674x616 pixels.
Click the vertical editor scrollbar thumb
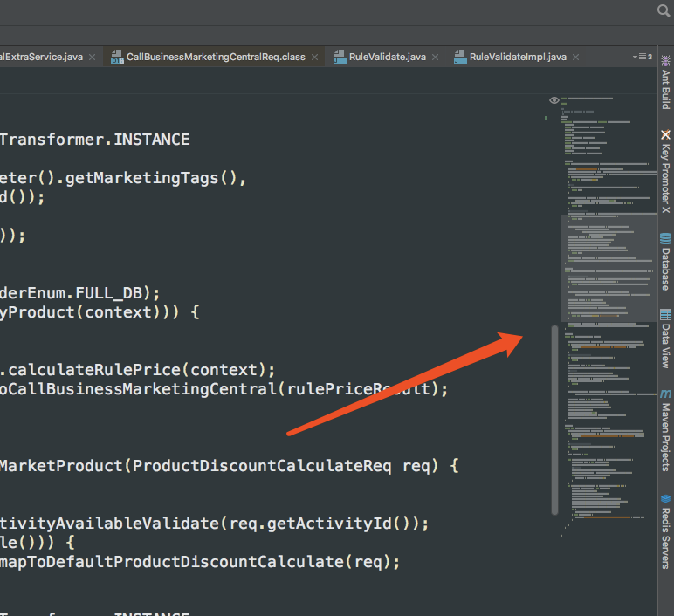[554, 420]
